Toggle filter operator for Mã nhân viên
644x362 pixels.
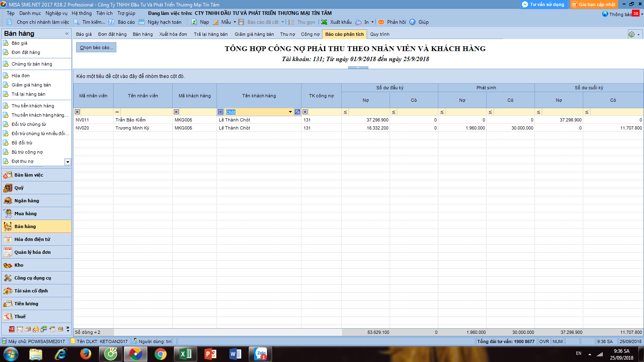click(77, 112)
